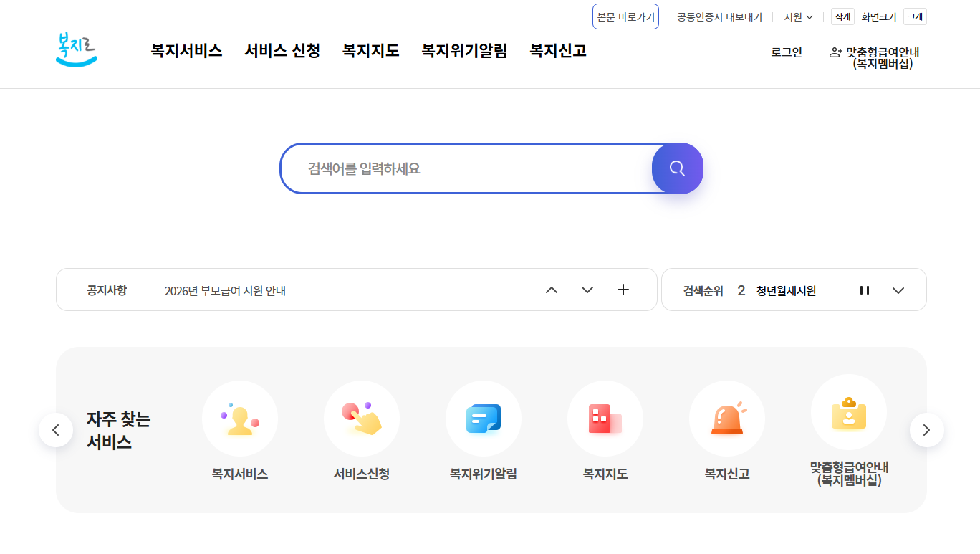Click the 로그인 link
The image size is (980, 554).
(x=787, y=52)
